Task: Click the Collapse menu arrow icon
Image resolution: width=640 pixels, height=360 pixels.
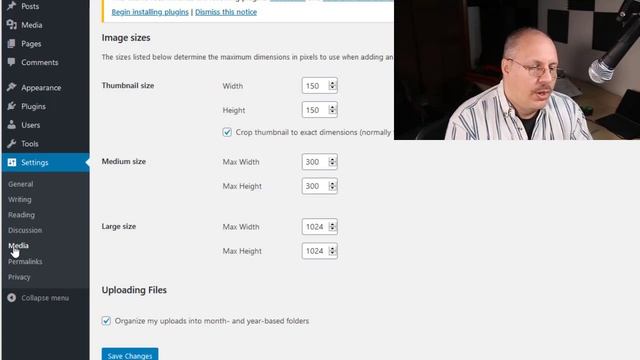Action: click(x=11, y=298)
